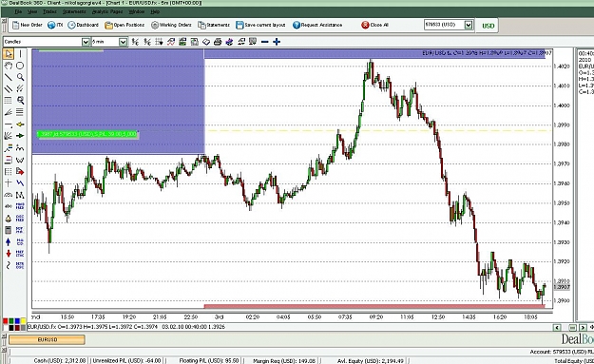
Task: Select the green right arrow marker tool
Action: click(x=20, y=136)
